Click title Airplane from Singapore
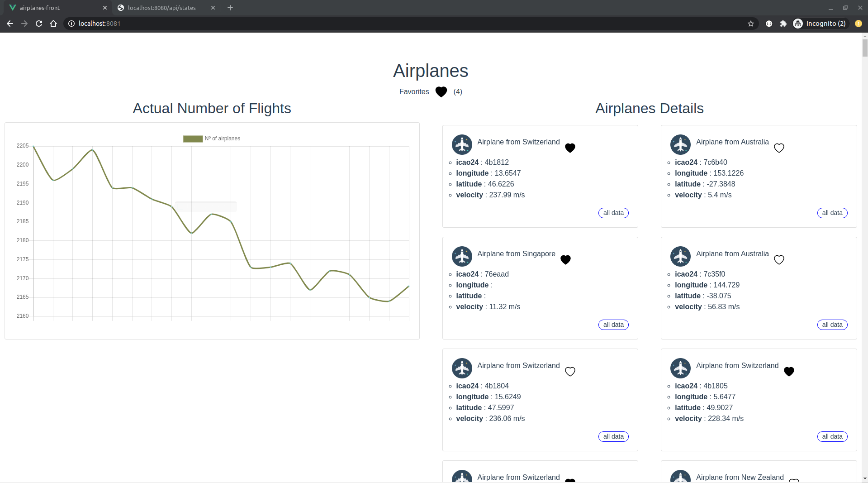Image resolution: width=868 pixels, height=483 pixels. coord(516,254)
